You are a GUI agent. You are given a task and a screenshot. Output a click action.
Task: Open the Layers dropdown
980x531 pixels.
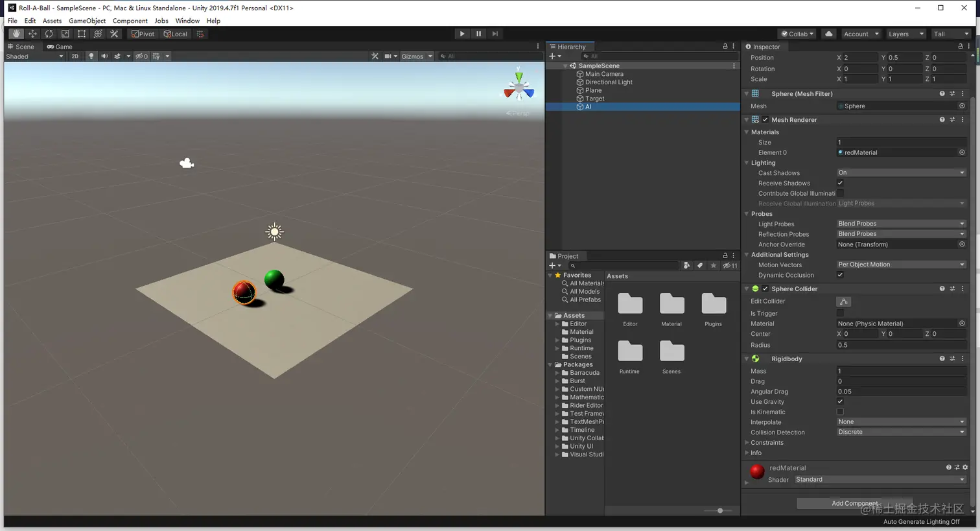tap(905, 34)
